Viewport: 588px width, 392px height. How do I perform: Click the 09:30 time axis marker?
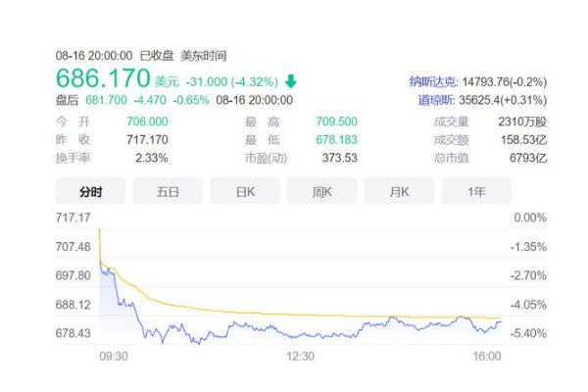(x=115, y=357)
